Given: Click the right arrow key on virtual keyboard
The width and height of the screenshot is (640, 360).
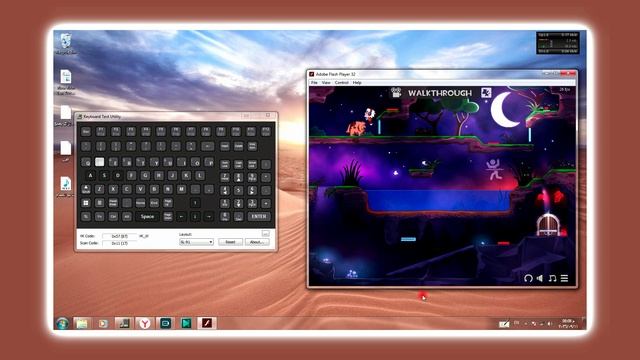Looking at the screenshot, I should coord(209,216).
